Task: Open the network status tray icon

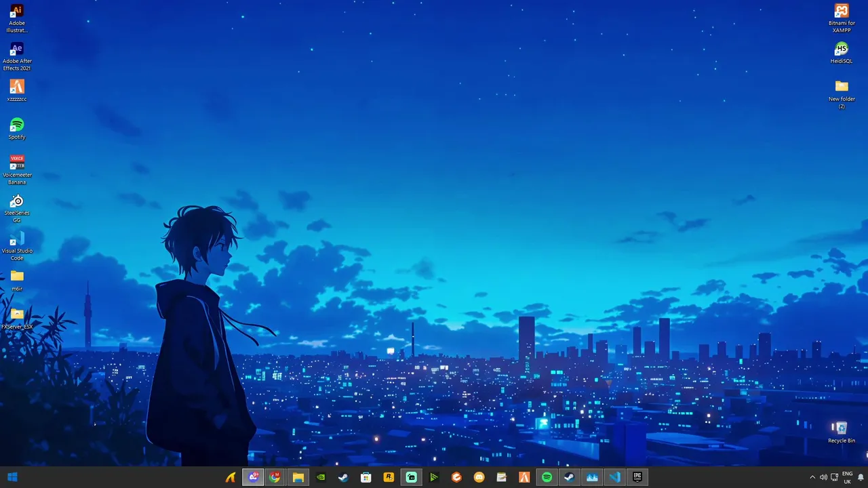Action: tap(834, 477)
